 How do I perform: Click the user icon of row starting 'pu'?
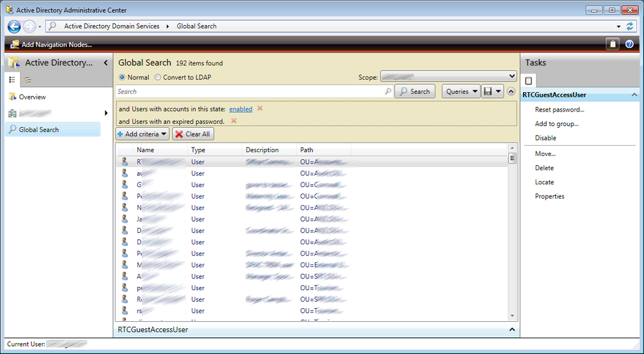pyautogui.click(x=124, y=288)
